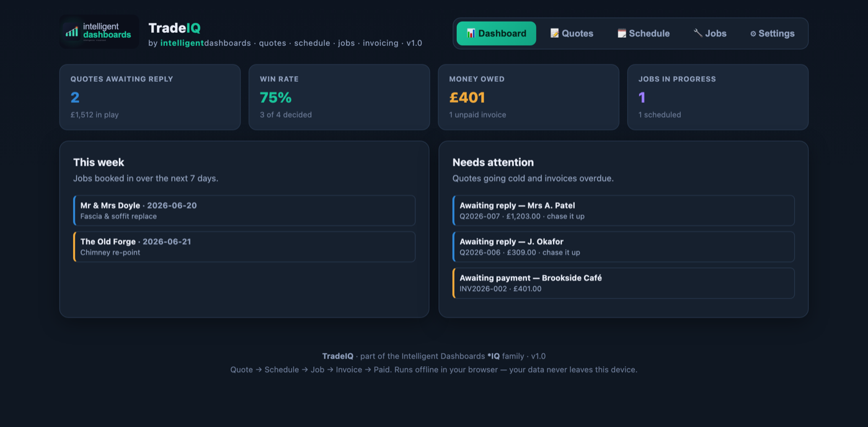Open Awaiting payment item for Brookside Café
The image size is (868, 427).
(x=624, y=283)
